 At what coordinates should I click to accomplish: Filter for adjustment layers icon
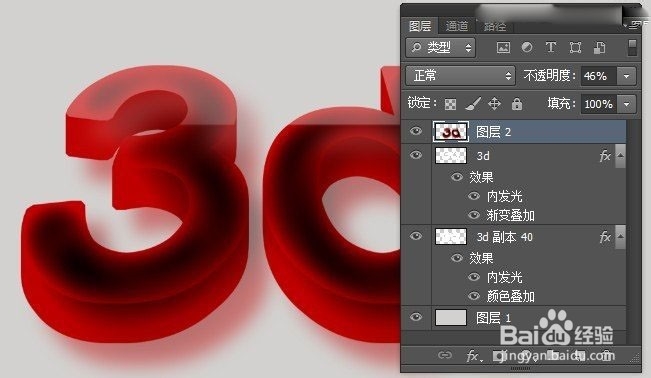[527, 47]
